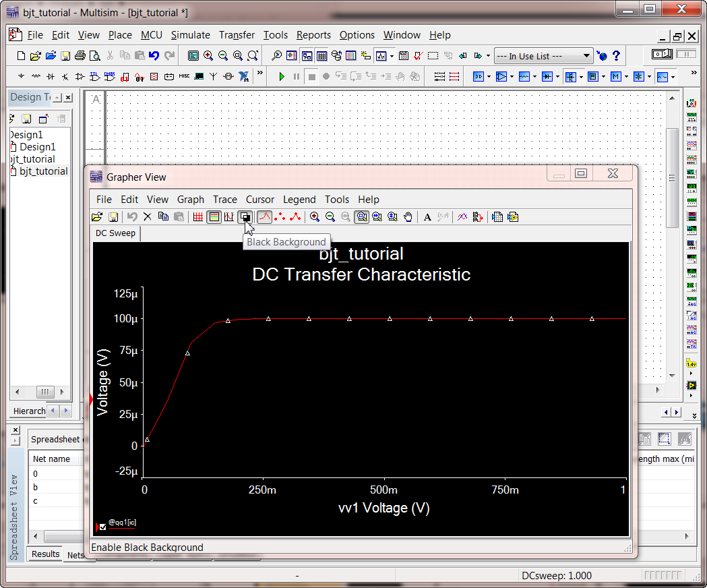Open file icon in Grapher toolbar

[x=97, y=217]
